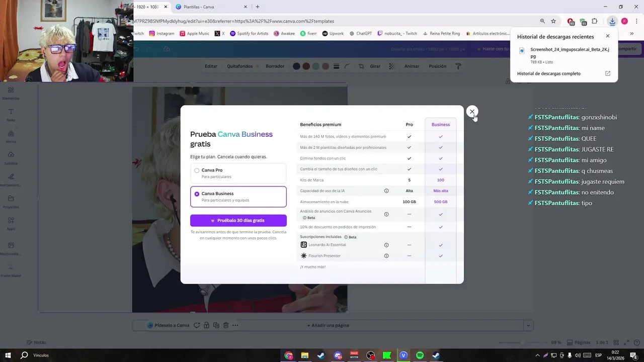The image size is (644, 362).
Task: Bookmark this page with the star icon
Action: pyautogui.click(x=553, y=21)
